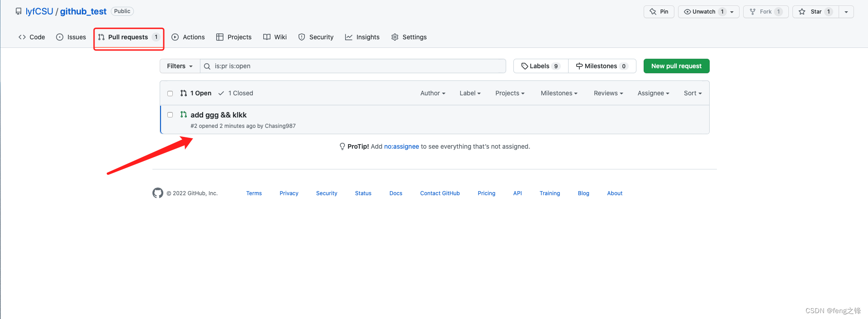Open the API footer link

517,193
